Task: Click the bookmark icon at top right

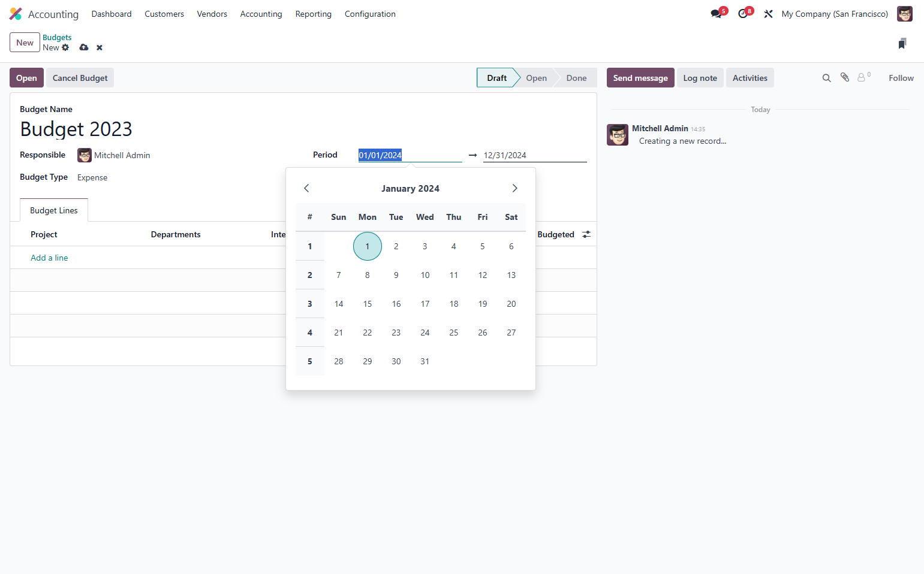Action: pos(902,43)
